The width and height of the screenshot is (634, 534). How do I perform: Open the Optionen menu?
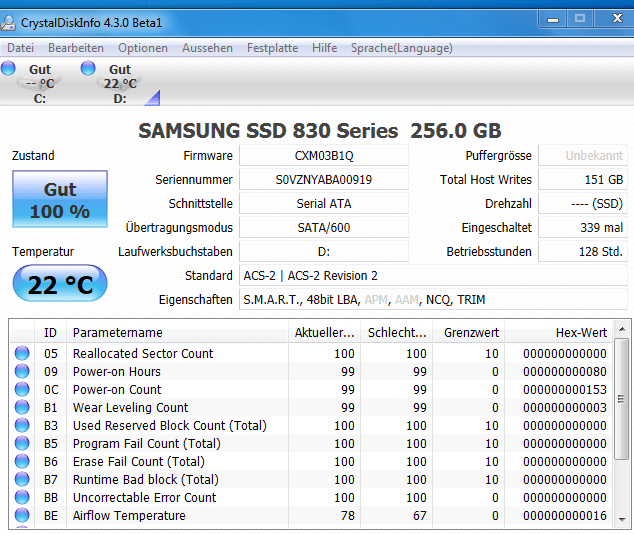[x=143, y=48]
